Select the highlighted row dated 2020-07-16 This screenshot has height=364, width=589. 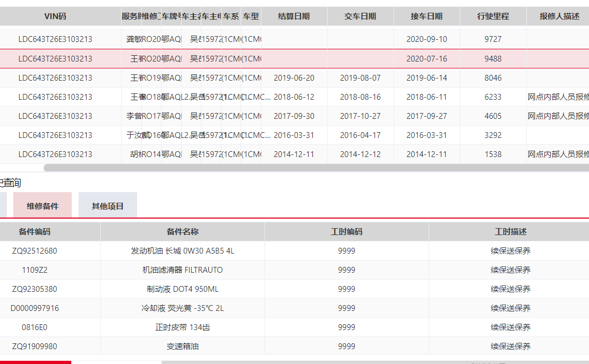tap(294, 58)
